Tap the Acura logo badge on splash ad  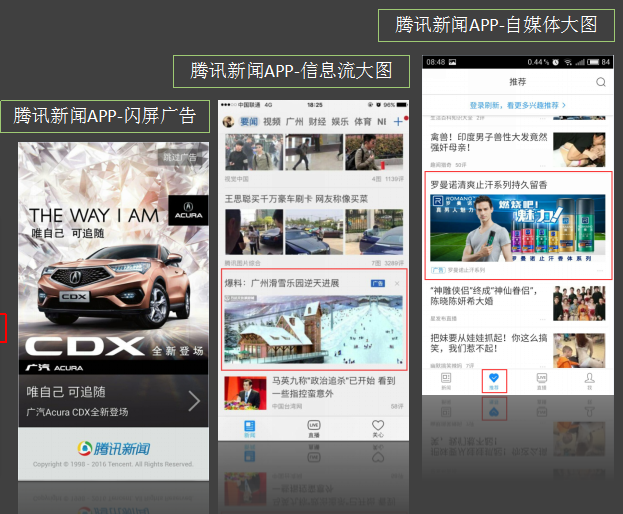[x=188, y=211]
